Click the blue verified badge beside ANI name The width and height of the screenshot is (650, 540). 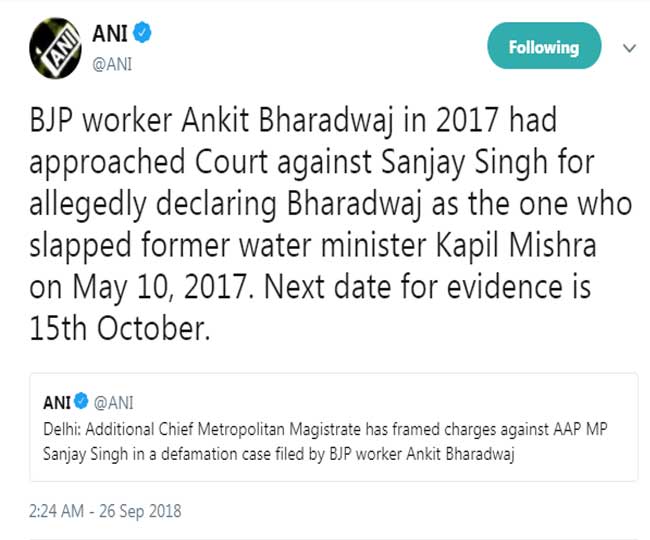tap(143, 34)
